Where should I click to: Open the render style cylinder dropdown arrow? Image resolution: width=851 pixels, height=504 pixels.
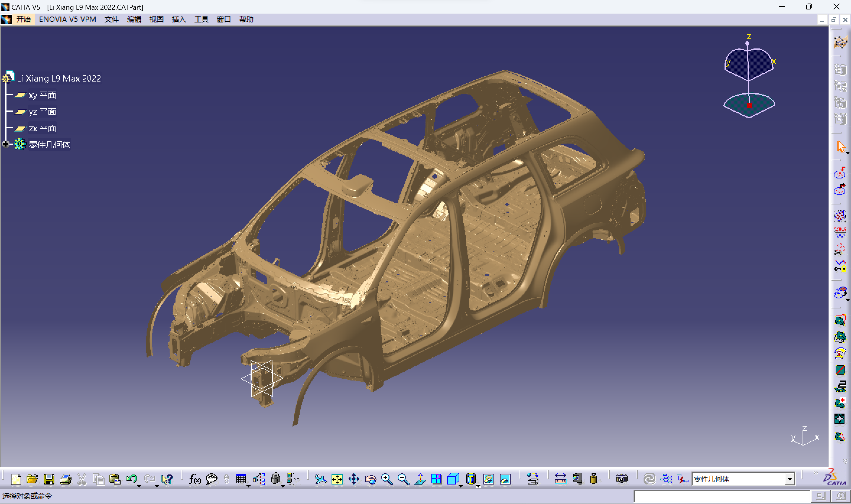click(x=478, y=487)
